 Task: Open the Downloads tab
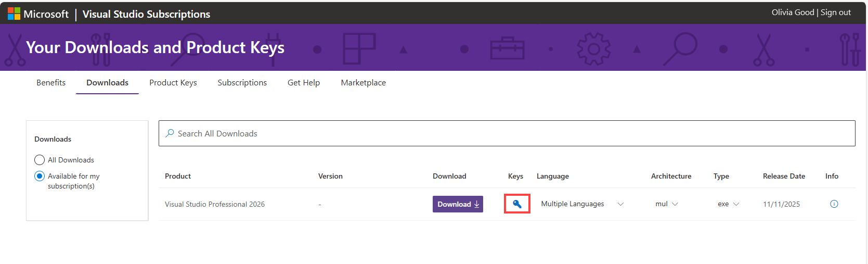tap(107, 83)
